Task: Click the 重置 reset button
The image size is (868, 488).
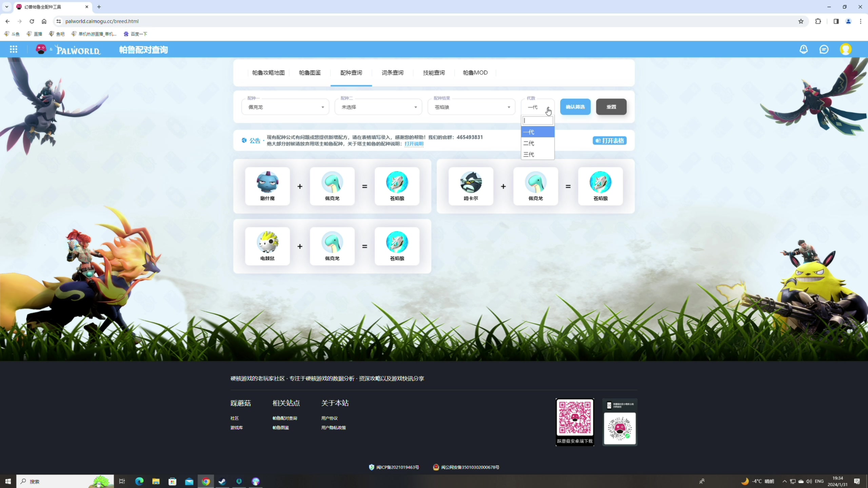Action: [611, 107]
